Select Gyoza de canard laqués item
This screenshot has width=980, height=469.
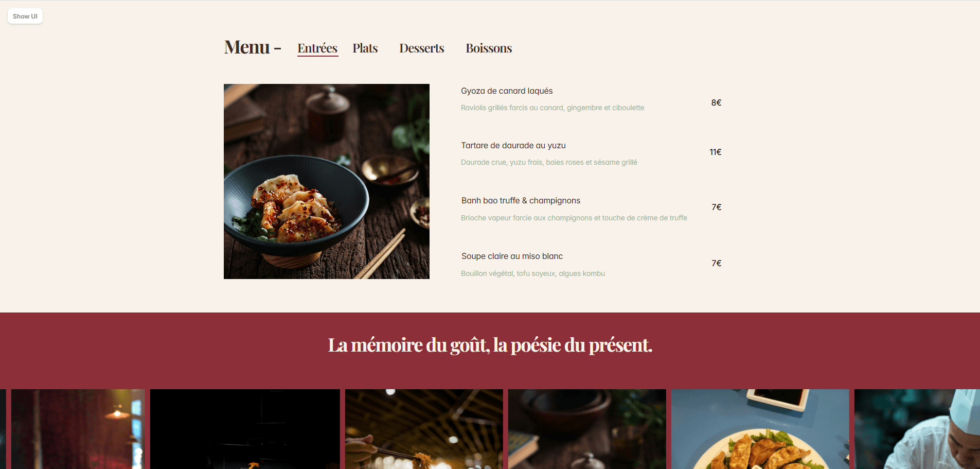[x=507, y=91]
